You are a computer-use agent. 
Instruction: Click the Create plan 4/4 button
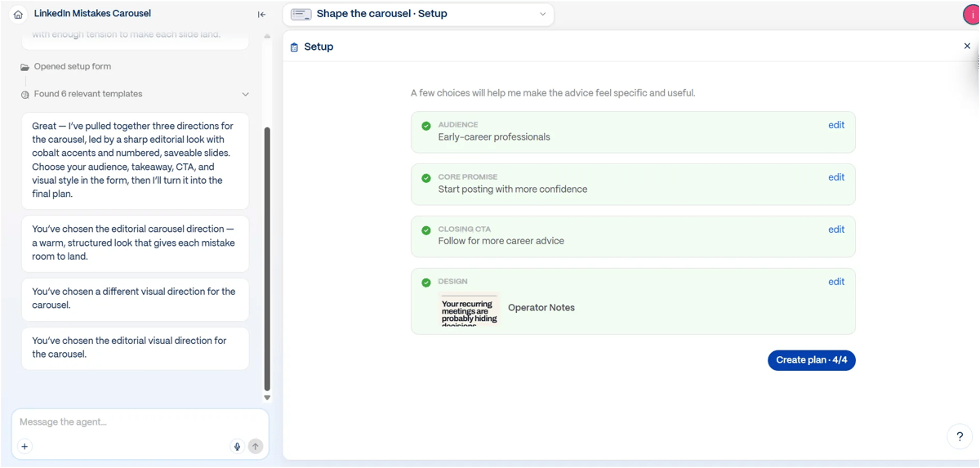[811, 360]
